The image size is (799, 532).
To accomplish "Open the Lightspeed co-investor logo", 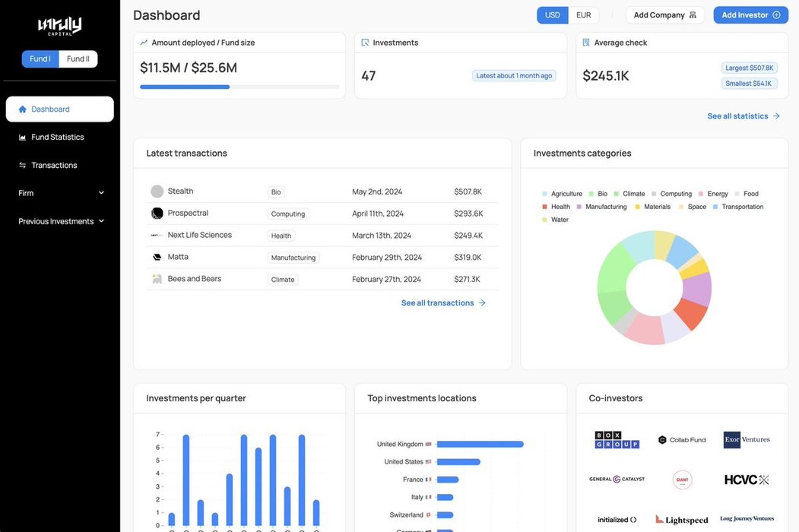I will pos(682,520).
